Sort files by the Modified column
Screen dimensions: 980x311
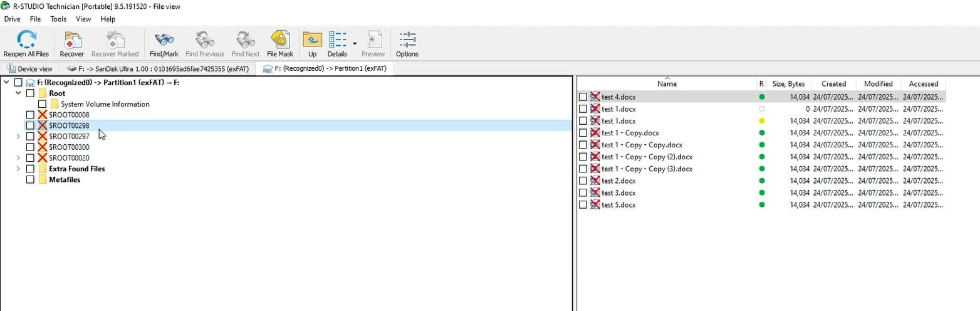click(878, 84)
